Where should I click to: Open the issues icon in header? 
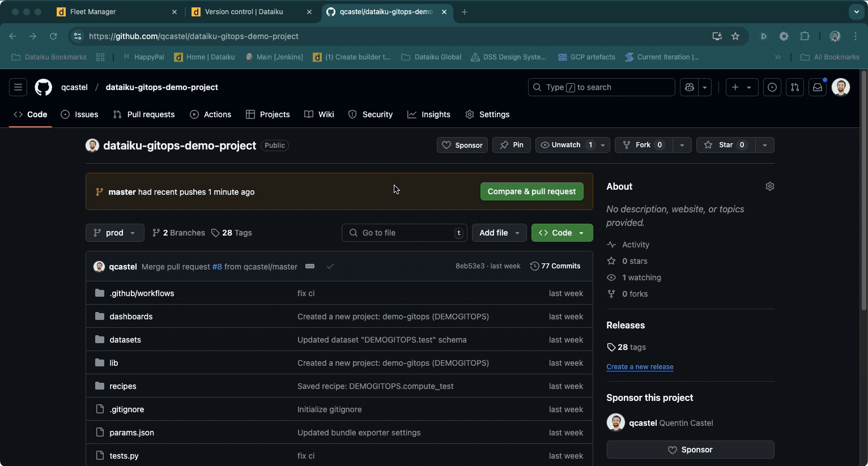pos(772,87)
